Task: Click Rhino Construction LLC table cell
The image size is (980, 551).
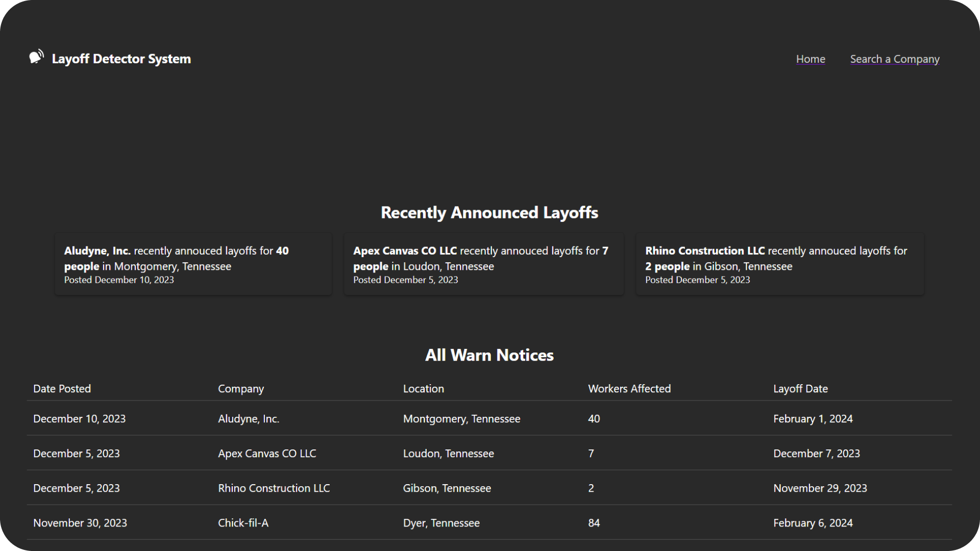Action: pyautogui.click(x=274, y=488)
